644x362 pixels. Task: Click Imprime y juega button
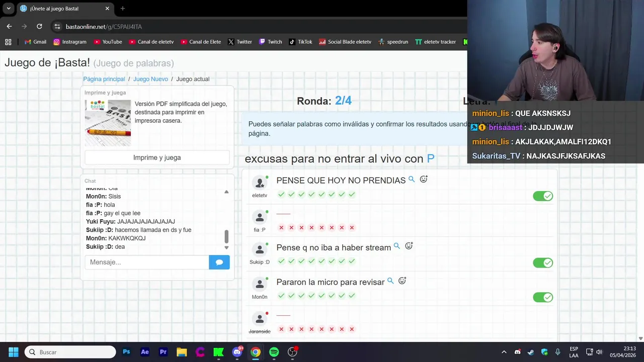click(157, 157)
